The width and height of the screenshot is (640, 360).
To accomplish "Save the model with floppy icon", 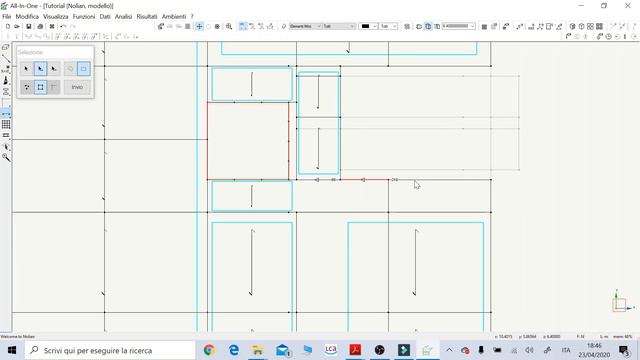I will (29, 26).
